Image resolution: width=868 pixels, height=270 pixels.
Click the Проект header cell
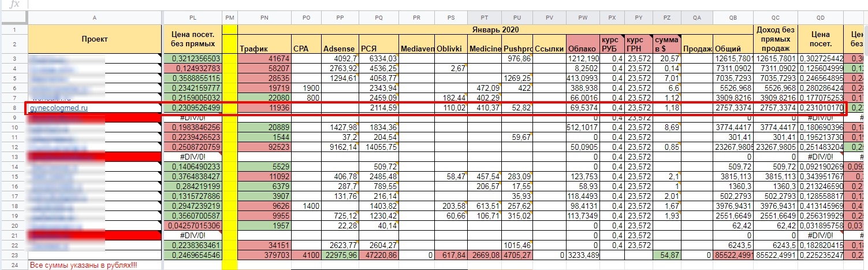coord(95,39)
